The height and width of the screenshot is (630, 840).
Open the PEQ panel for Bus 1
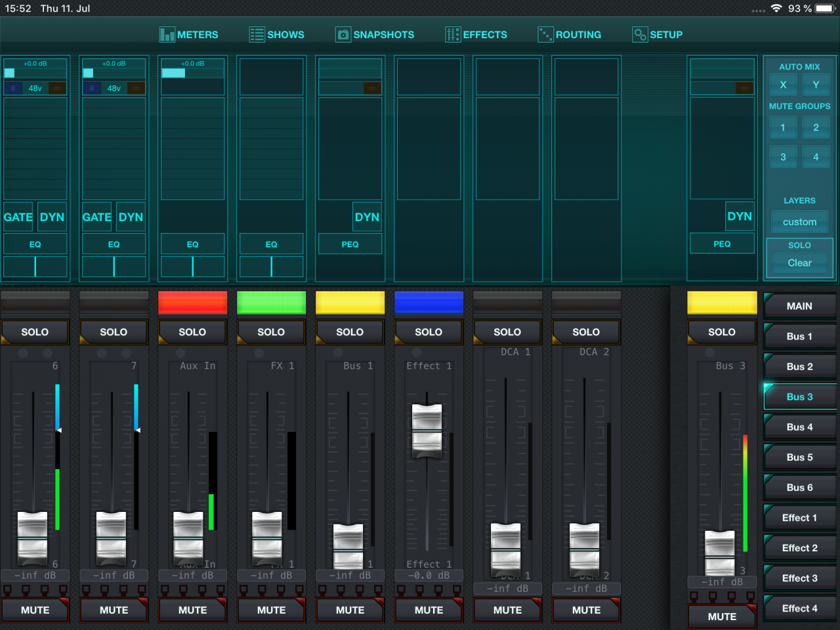click(350, 244)
